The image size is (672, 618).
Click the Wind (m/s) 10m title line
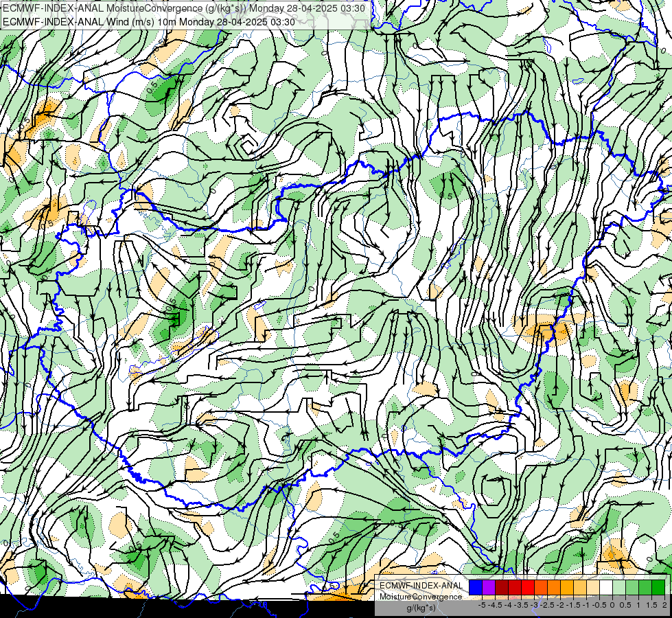149,21
